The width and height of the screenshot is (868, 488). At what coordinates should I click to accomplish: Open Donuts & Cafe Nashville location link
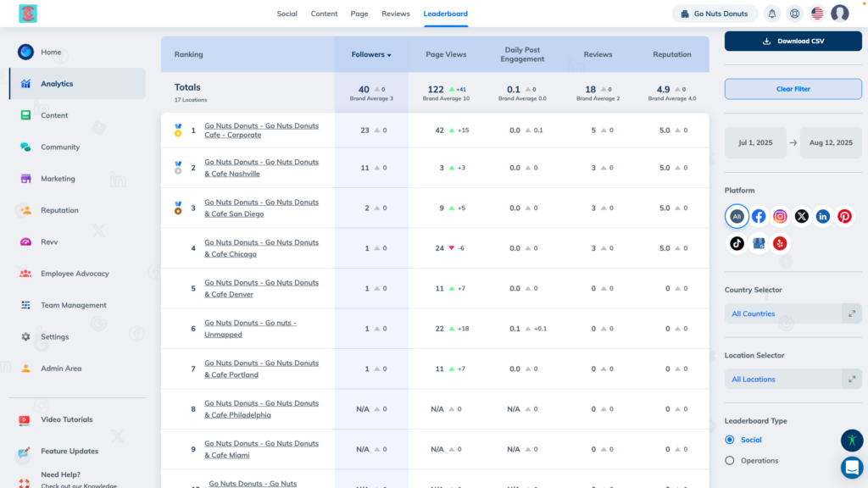tap(261, 168)
